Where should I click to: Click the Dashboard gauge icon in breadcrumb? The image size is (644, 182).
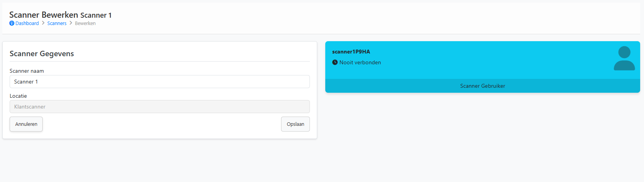click(12, 23)
